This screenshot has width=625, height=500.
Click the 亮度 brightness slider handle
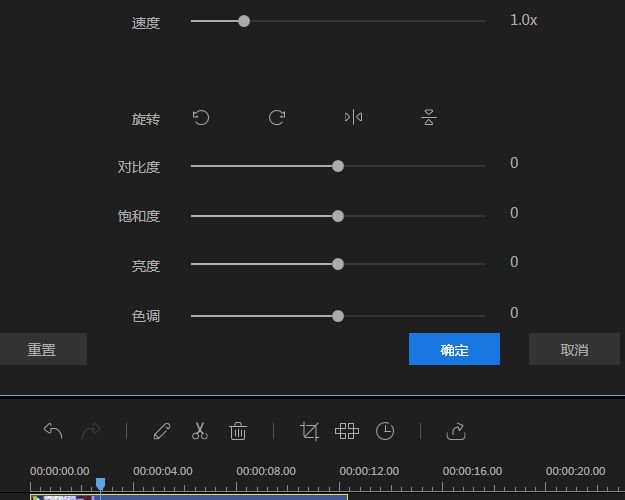point(338,264)
